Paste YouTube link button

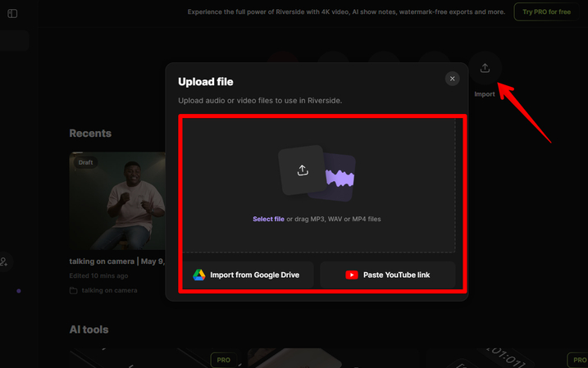click(x=387, y=275)
